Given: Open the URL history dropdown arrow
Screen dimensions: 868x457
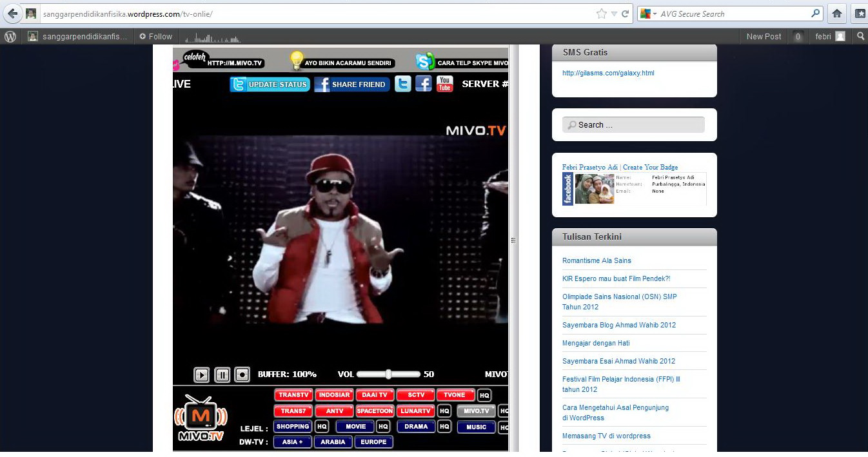Looking at the screenshot, I should [614, 14].
